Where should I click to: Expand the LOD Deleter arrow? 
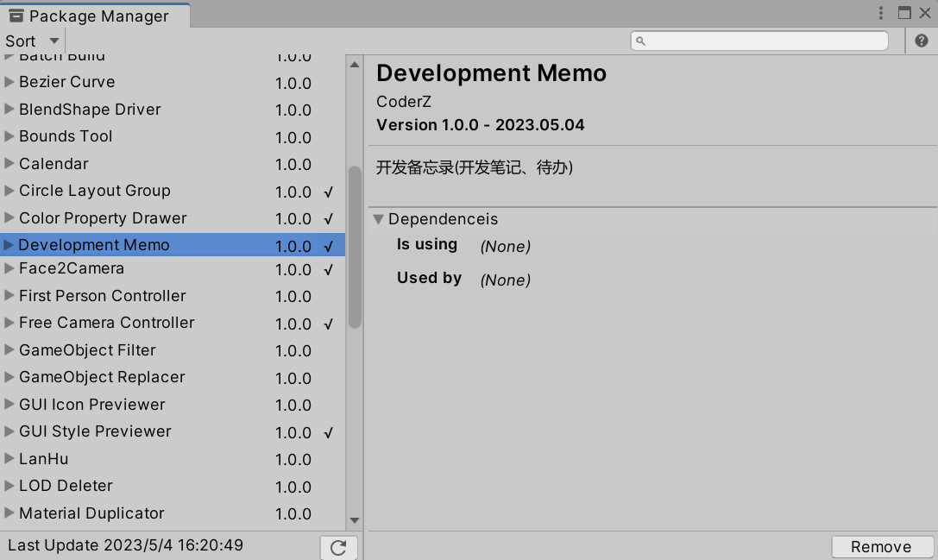tap(9, 486)
